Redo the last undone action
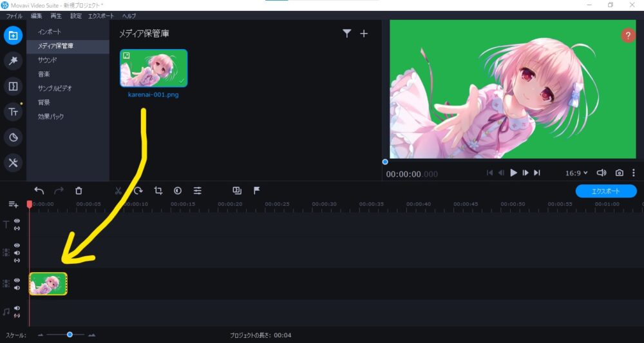Screen dimensions: 644x343 coord(59,190)
